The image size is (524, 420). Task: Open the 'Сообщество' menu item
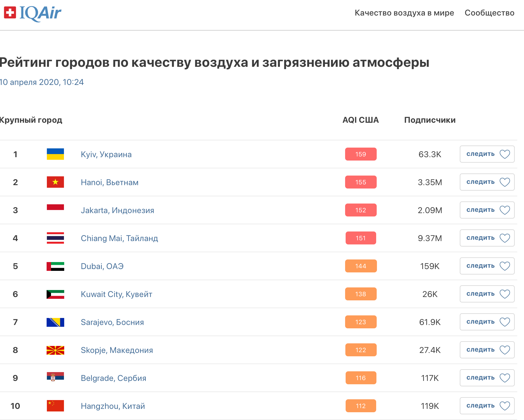click(x=489, y=13)
